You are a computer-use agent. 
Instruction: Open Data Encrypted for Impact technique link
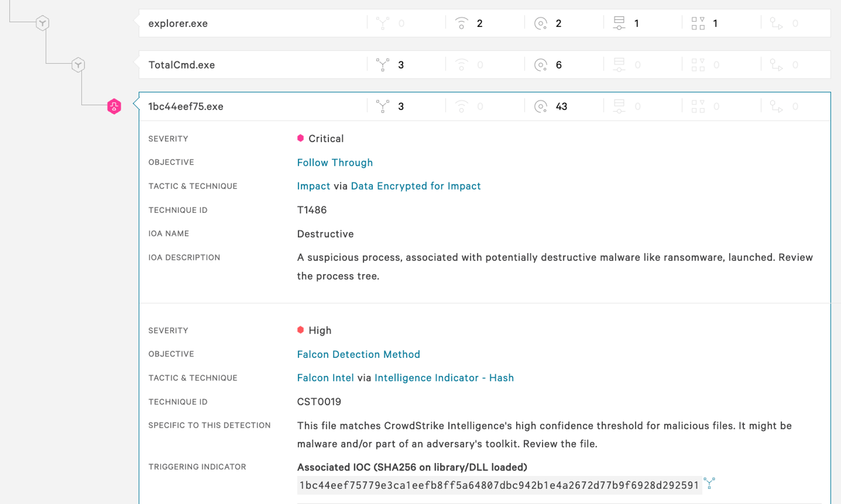(x=416, y=186)
